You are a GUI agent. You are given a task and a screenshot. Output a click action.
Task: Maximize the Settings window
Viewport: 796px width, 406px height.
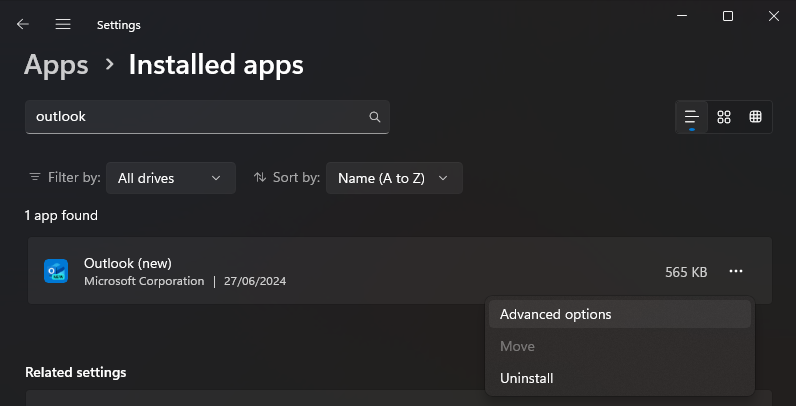click(x=727, y=16)
